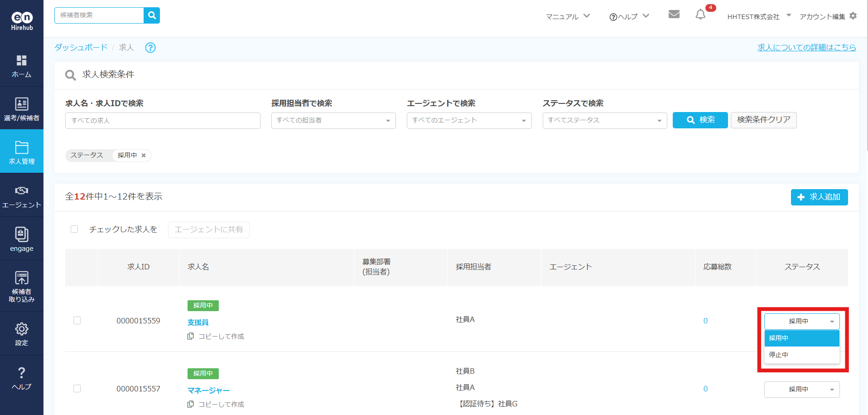
Task: Remove the 採用中 status filter tag
Action: pos(144,156)
